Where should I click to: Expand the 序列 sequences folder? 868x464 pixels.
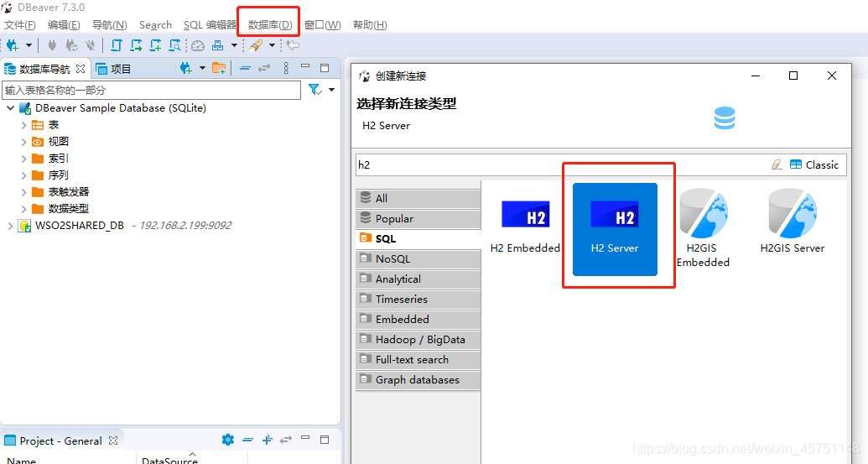point(23,175)
